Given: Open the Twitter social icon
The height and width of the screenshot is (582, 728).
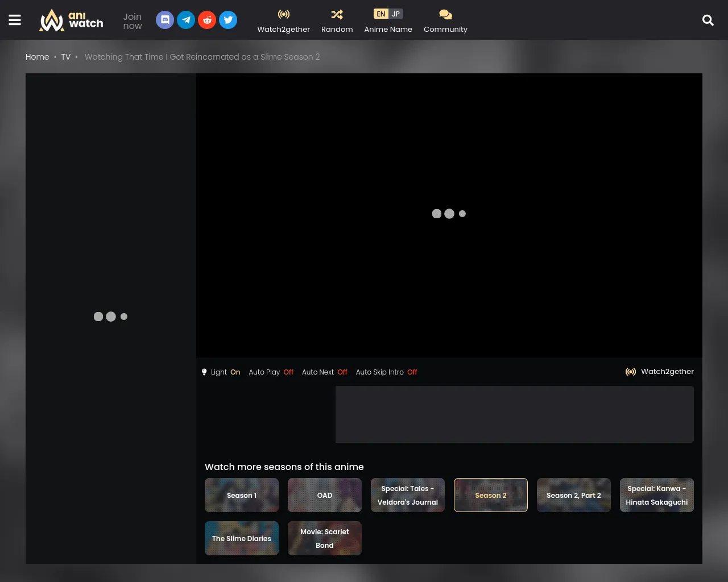Looking at the screenshot, I should pos(228,20).
